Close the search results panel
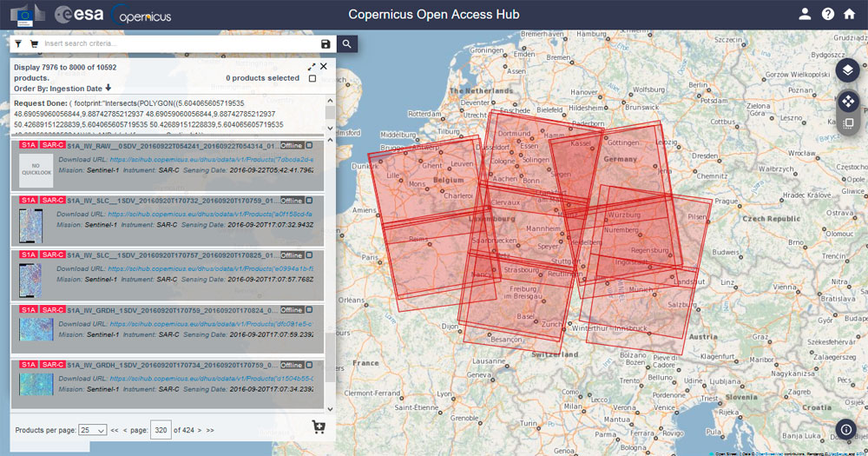This screenshot has width=868, height=456. tap(324, 66)
